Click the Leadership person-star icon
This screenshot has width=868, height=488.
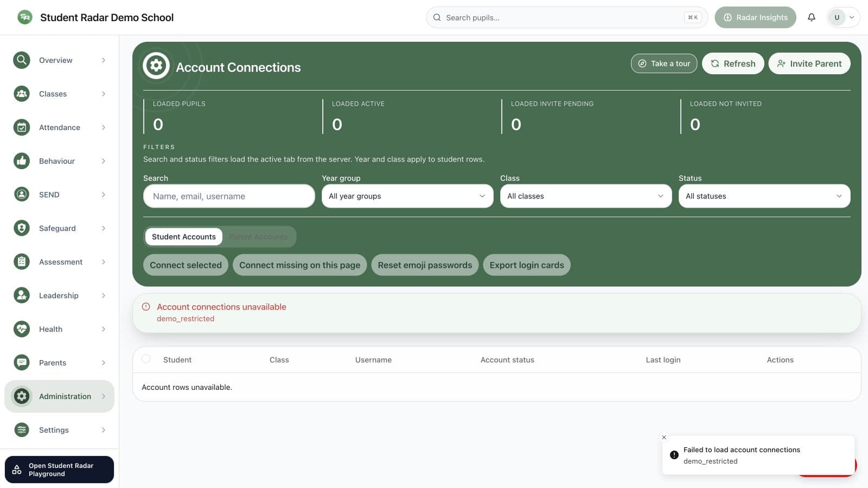pos(22,296)
